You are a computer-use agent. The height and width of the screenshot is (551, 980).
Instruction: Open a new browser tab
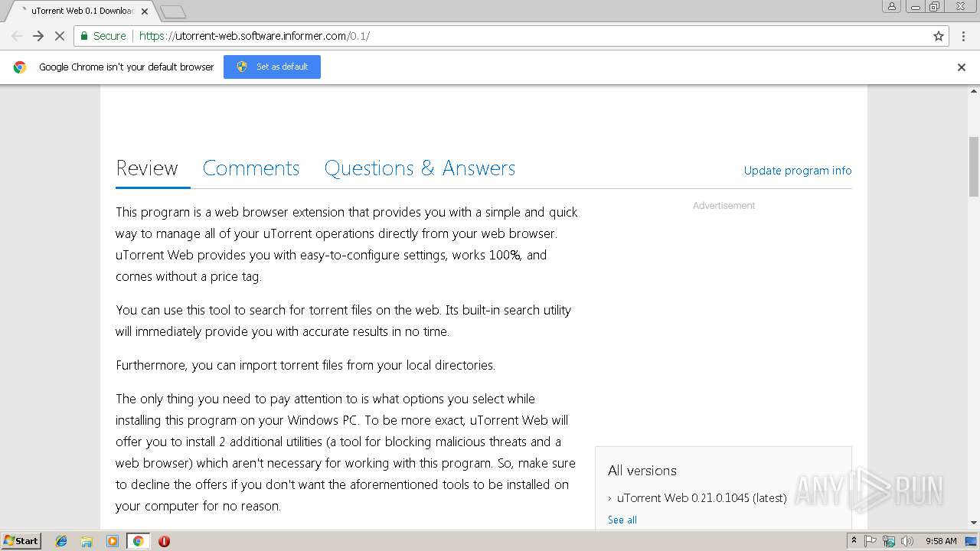(173, 11)
